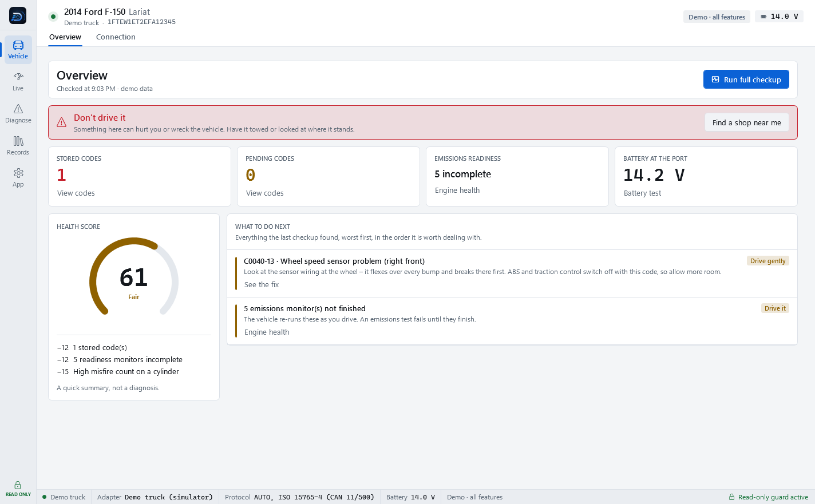The image size is (815, 504).
Task: Click Battery 14.0 V in status bar
Action: coord(410,497)
